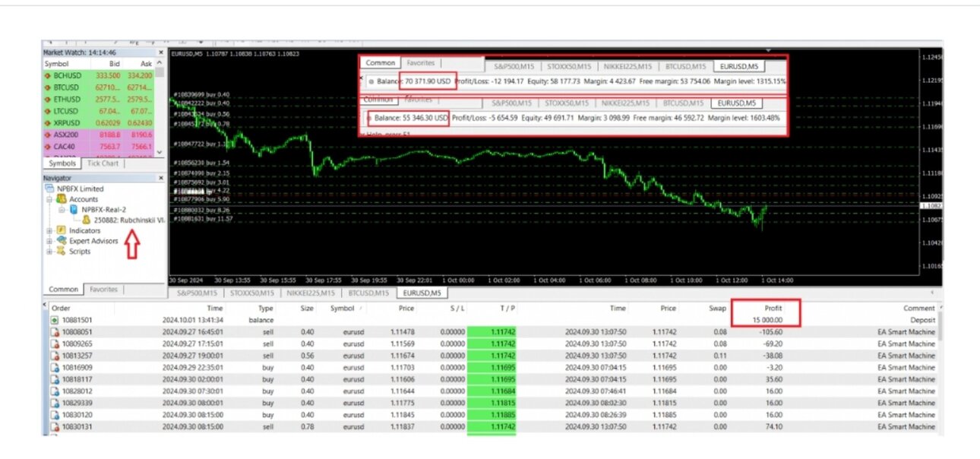Click the buy icon of order 10830120
The height and width of the screenshot is (459, 980).
click(54, 415)
